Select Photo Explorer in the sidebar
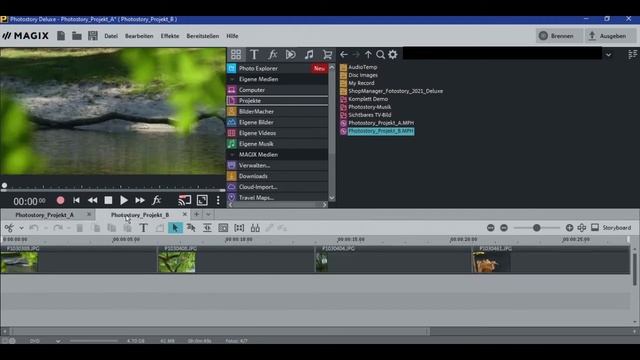The height and width of the screenshot is (360, 640). [277, 68]
